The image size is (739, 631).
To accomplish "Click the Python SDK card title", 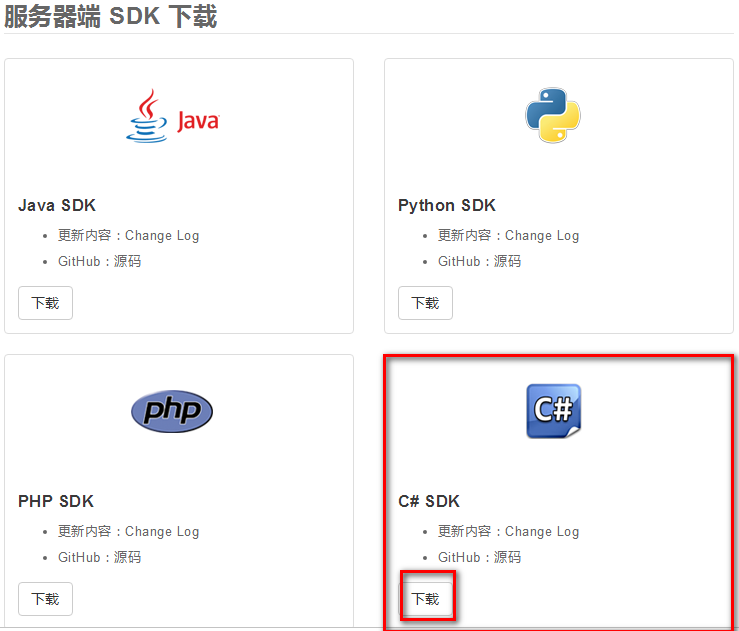I will [447, 205].
